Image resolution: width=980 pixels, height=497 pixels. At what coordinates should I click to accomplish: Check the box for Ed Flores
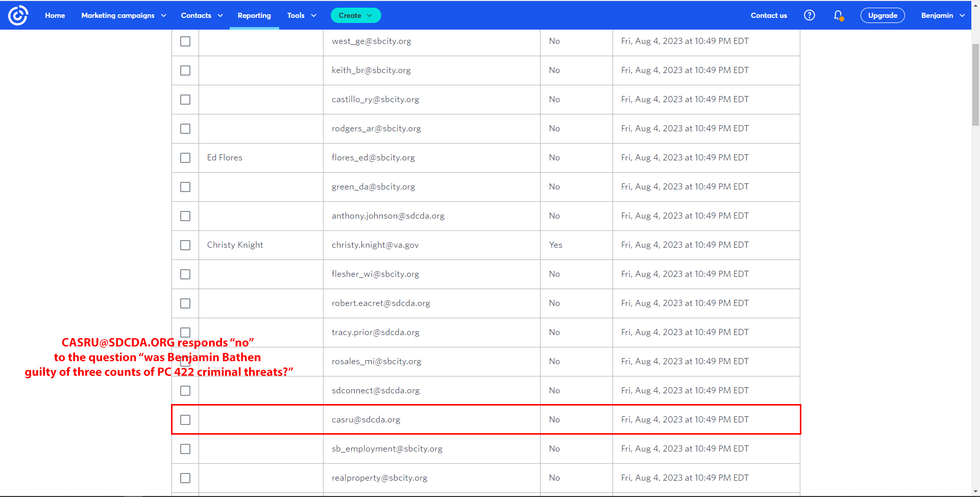pos(185,158)
